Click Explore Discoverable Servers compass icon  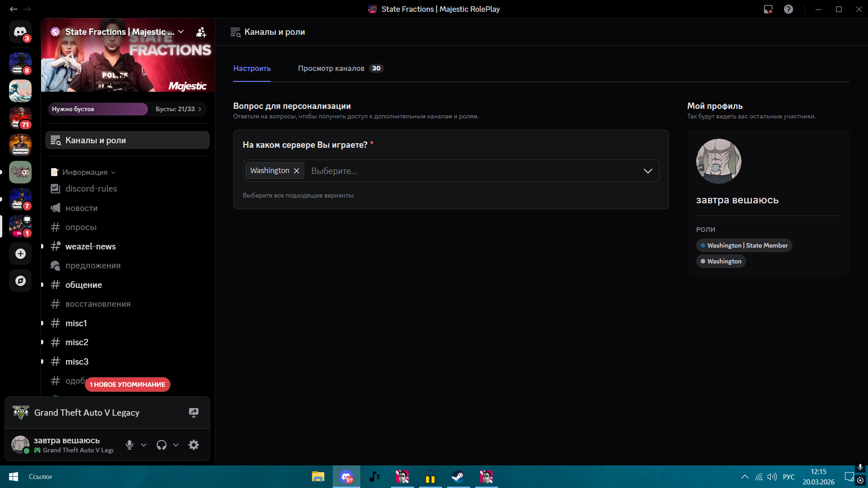point(20,281)
